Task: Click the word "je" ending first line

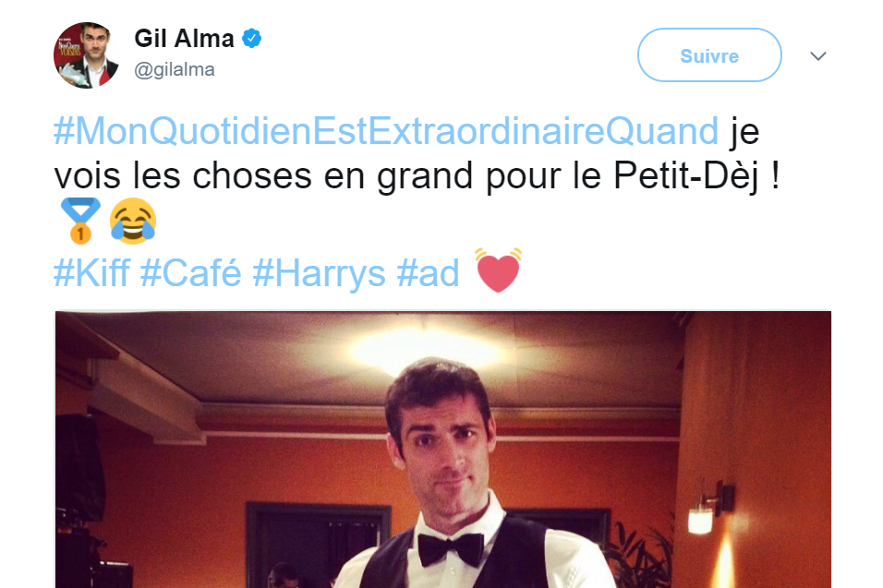Action: pyautogui.click(x=744, y=132)
